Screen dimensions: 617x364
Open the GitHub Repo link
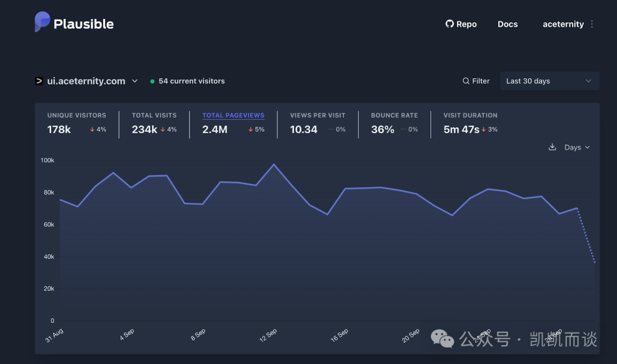pos(461,24)
